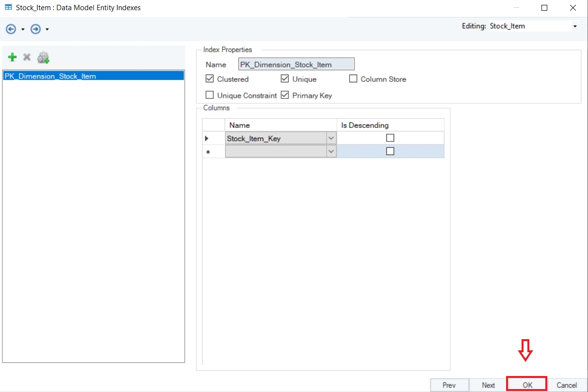Select PK_Dimension_Stock_Item in index list
The width and height of the screenshot is (588, 392).
pyautogui.click(x=50, y=76)
